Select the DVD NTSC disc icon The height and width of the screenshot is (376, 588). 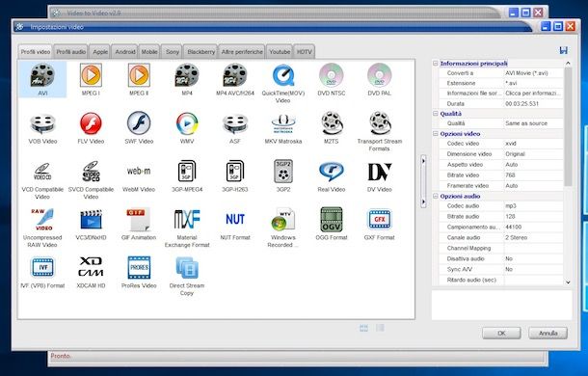tap(332, 75)
